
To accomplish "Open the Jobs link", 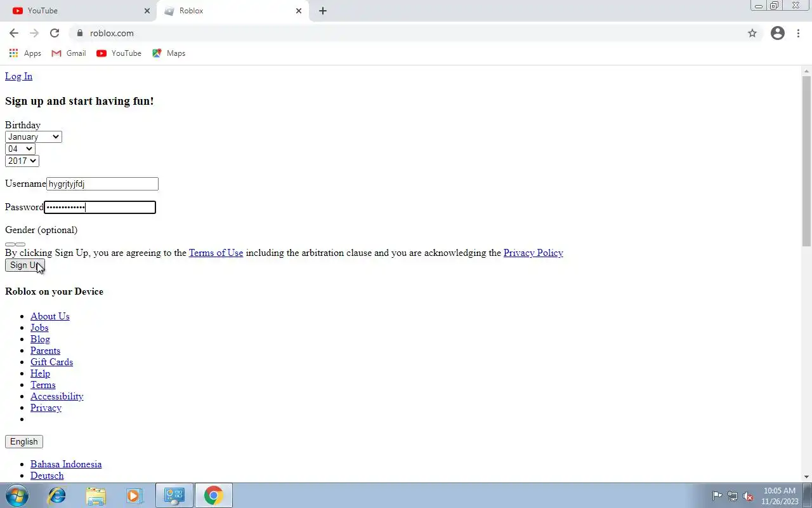I will click(39, 328).
